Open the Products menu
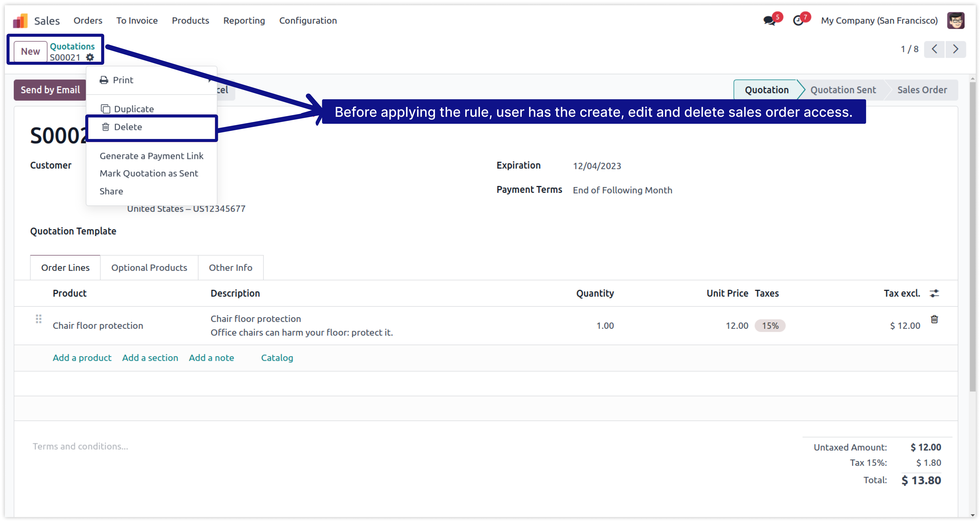This screenshot has width=980, height=521. point(191,21)
